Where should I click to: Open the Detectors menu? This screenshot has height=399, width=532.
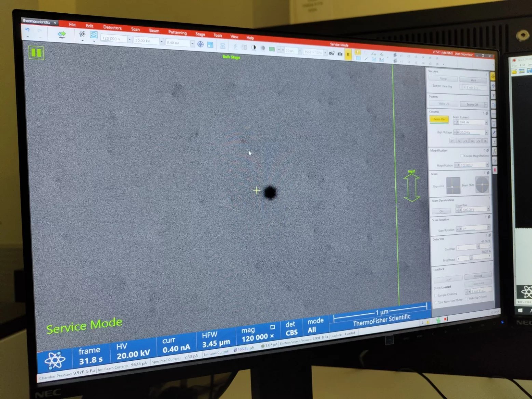[x=112, y=28]
